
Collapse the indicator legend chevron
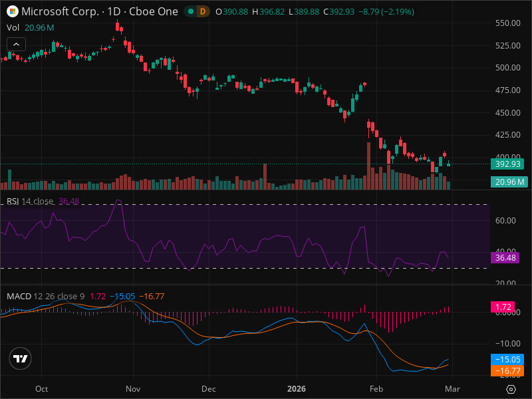click(x=16, y=44)
